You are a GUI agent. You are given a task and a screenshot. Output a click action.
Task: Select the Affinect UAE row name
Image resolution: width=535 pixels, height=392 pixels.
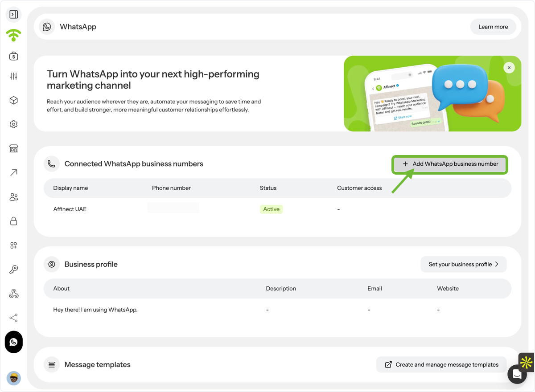70,209
